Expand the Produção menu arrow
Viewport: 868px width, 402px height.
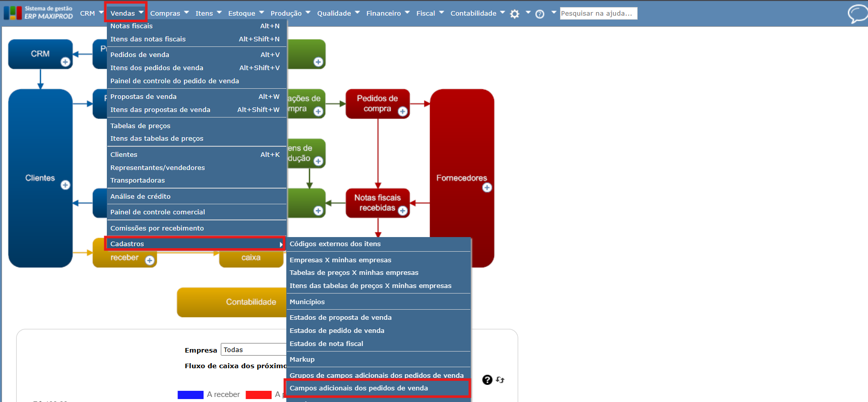[x=308, y=13]
